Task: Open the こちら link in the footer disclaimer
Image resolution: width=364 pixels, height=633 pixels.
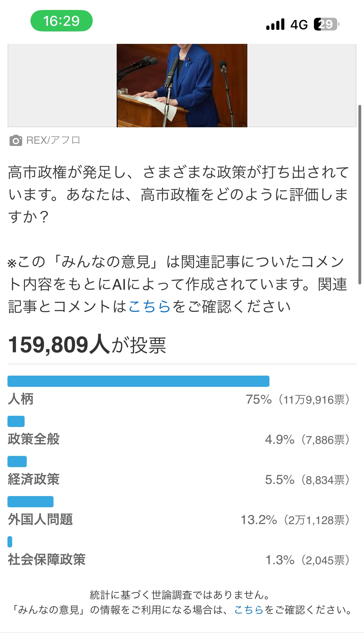Action: pyautogui.click(x=249, y=610)
